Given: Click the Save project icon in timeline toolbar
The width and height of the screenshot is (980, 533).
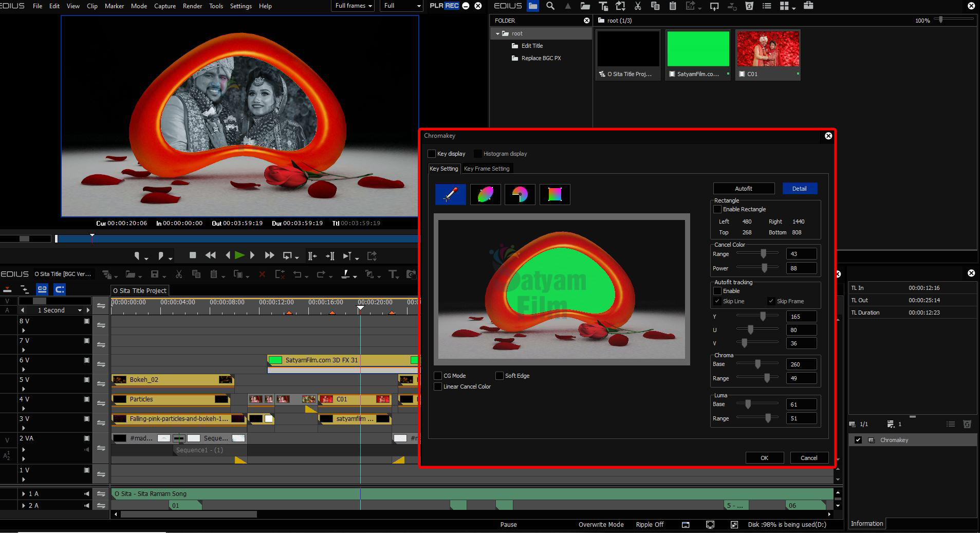Looking at the screenshot, I should [x=155, y=274].
